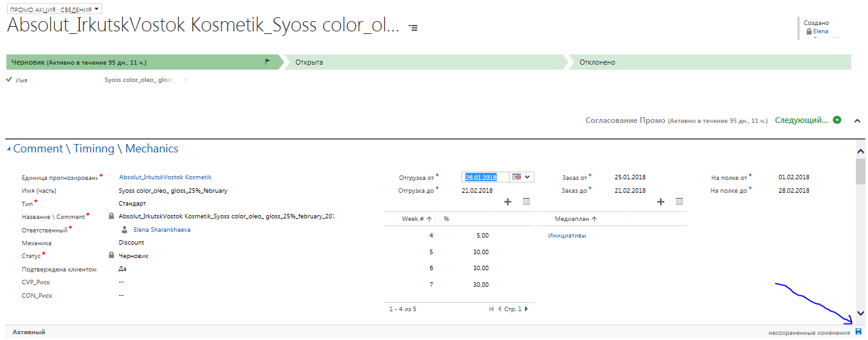Go to next page in week grid
This screenshot has width=868, height=340.
click(526, 309)
